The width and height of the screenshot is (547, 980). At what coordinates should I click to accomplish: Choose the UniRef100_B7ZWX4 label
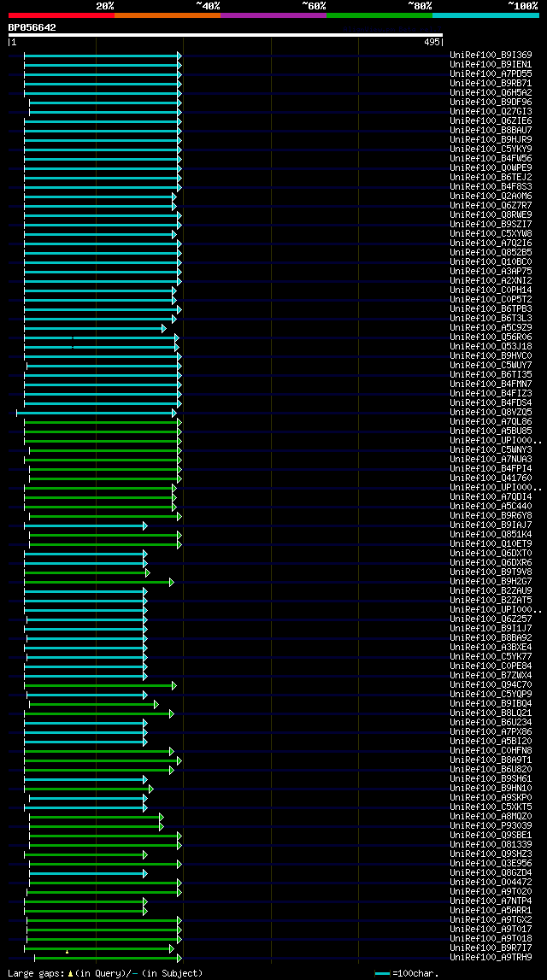[491, 676]
